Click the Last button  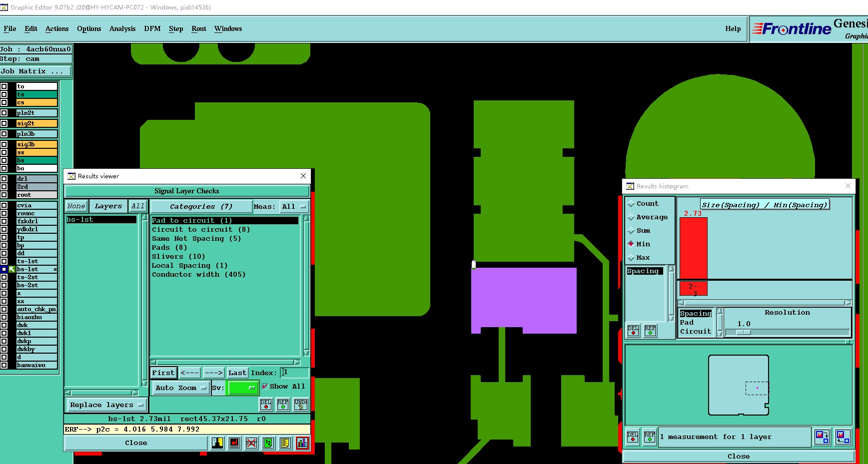click(x=237, y=373)
